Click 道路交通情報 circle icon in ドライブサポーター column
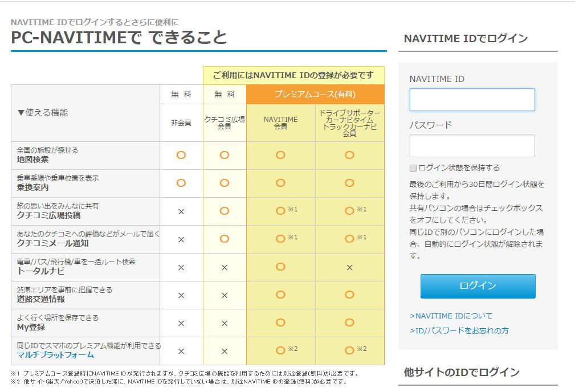 [x=349, y=295]
